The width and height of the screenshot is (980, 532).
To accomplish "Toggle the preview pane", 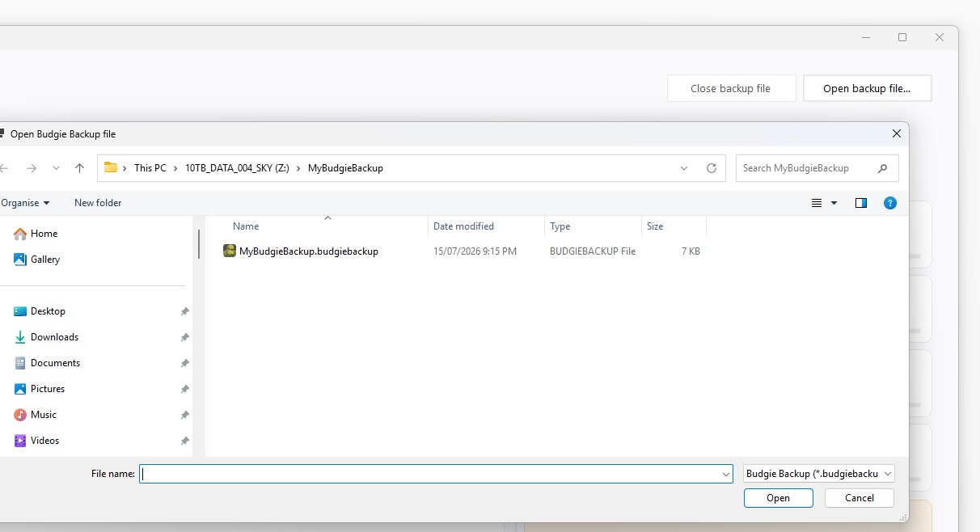I will tap(861, 203).
